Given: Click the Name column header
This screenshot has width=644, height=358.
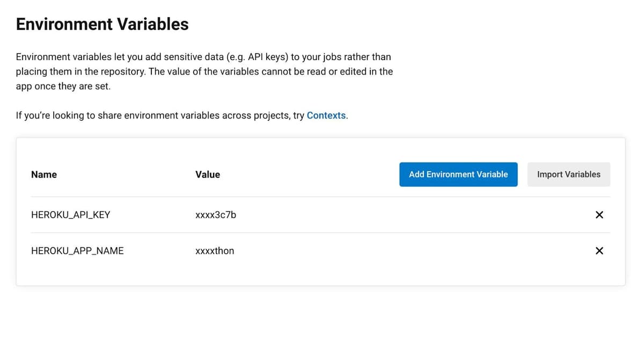Looking at the screenshot, I should 43,174.
